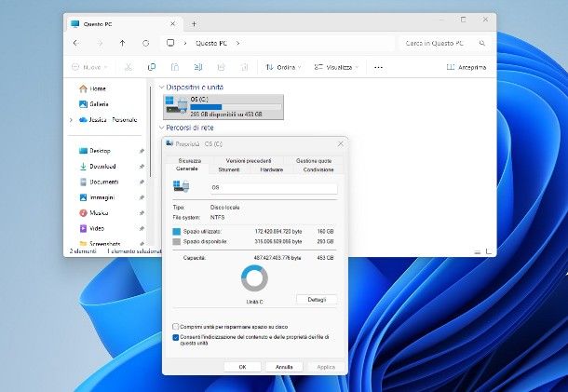Close the Questo PC tab

[173, 24]
